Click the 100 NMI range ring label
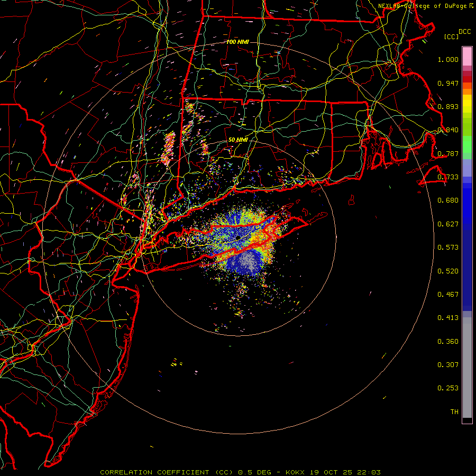 coord(237,42)
